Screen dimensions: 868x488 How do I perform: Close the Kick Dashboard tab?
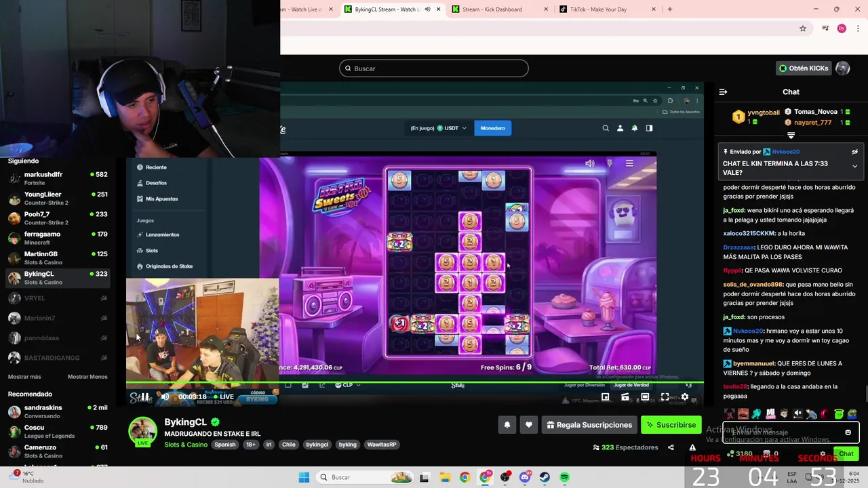(x=547, y=9)
